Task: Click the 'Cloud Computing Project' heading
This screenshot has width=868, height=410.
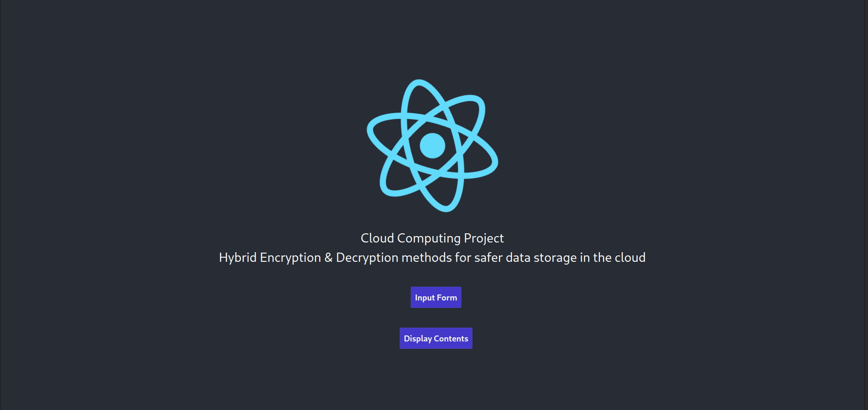Action: click(431, 238)
